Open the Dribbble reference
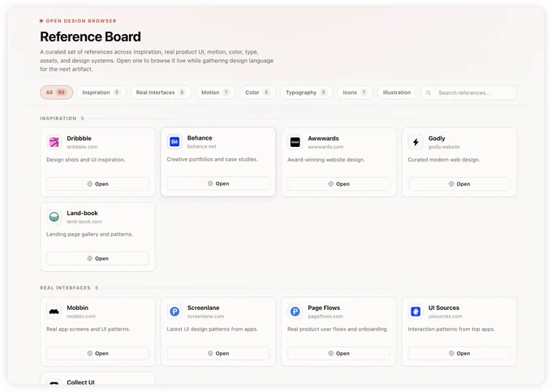Image resolution: width=552 pixels, height=392 pixels. [97, 184]
